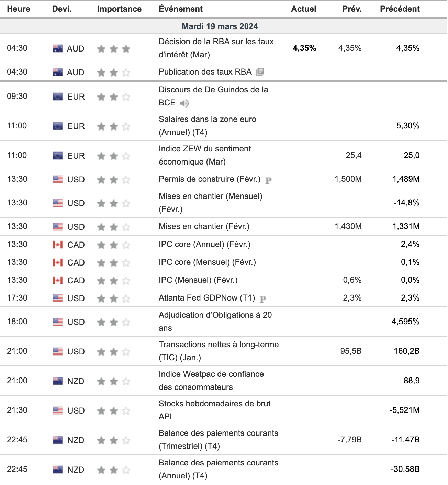448x485 pixels.
Task: Open IPC (Mensuel) (Févr.) Canadian event
Action: 198,280
